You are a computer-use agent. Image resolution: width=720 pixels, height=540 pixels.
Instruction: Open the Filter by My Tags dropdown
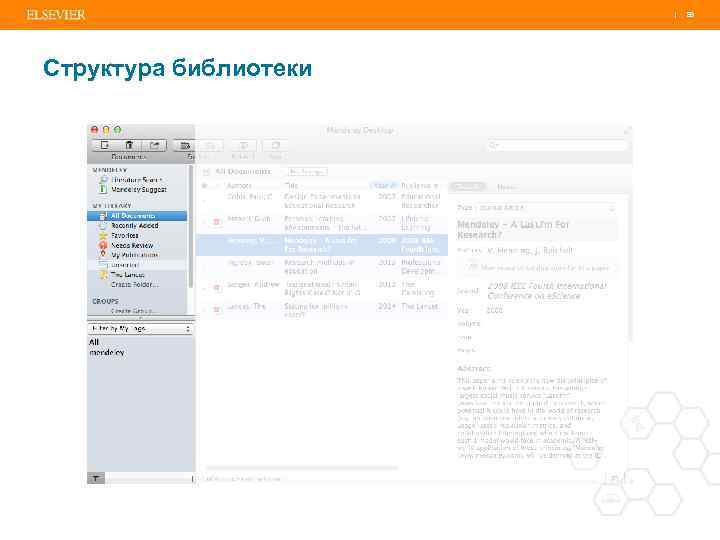point(140,329)
